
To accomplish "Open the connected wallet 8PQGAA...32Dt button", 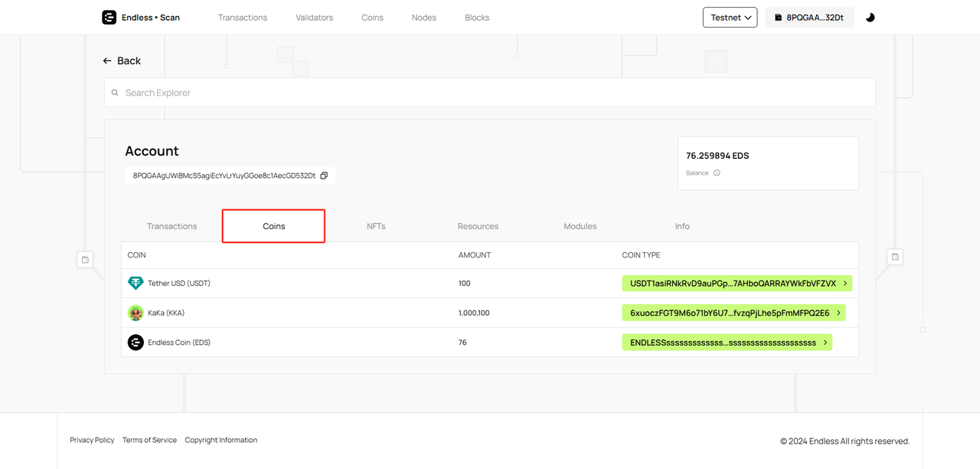I will [809, 18].
